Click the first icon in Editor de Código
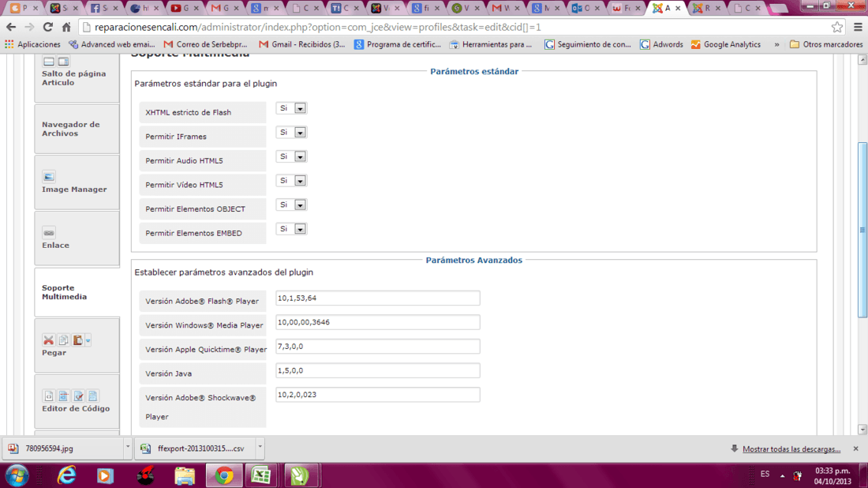 point(49,396)
